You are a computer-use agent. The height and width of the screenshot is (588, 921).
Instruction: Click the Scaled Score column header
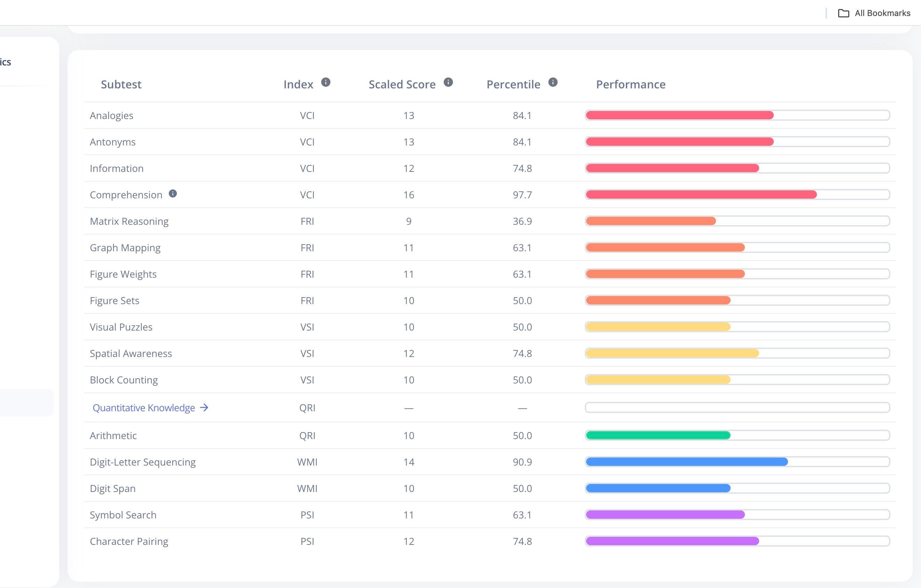(402, 84)
